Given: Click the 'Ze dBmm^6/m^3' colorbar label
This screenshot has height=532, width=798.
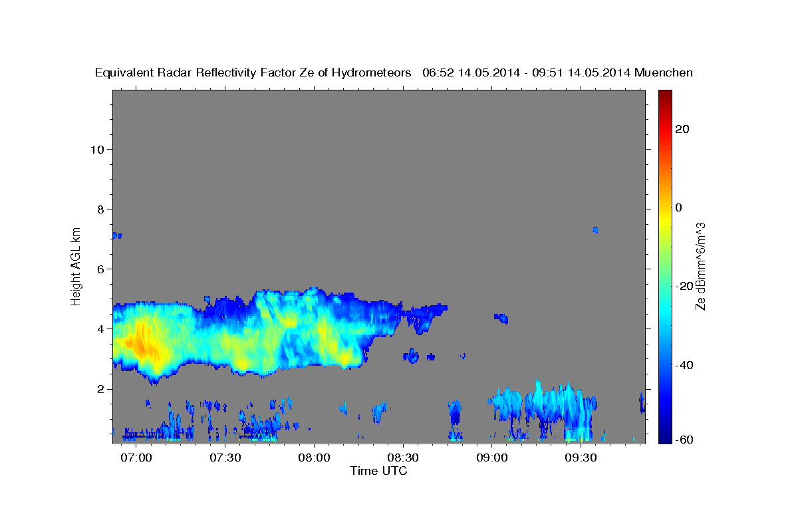Looking at the screenshot, I should tap(700, 266).
